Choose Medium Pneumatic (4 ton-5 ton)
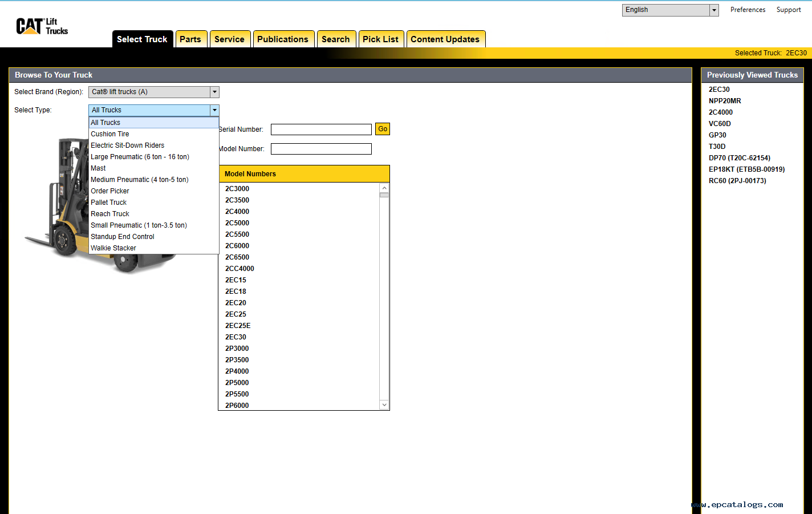Screen dimensions: 812x514 pos(154,180)
